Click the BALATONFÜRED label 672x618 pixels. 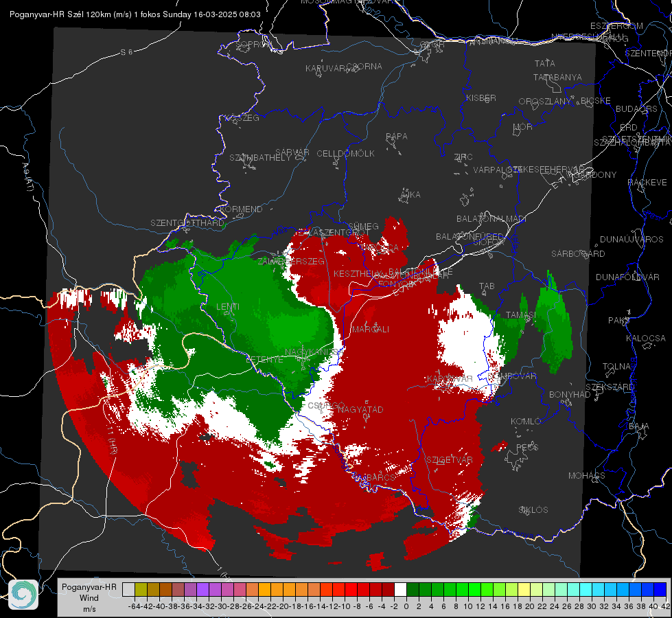tap(470, 237)
